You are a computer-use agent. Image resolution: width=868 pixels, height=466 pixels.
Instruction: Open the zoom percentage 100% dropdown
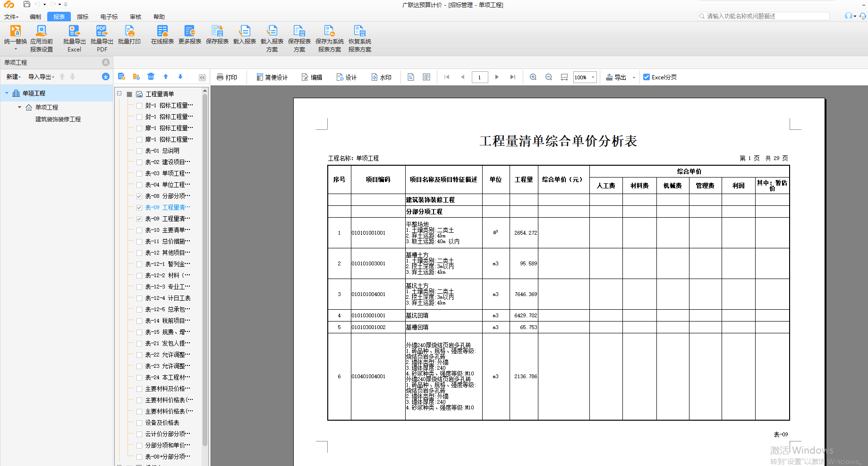pos(593,77)
